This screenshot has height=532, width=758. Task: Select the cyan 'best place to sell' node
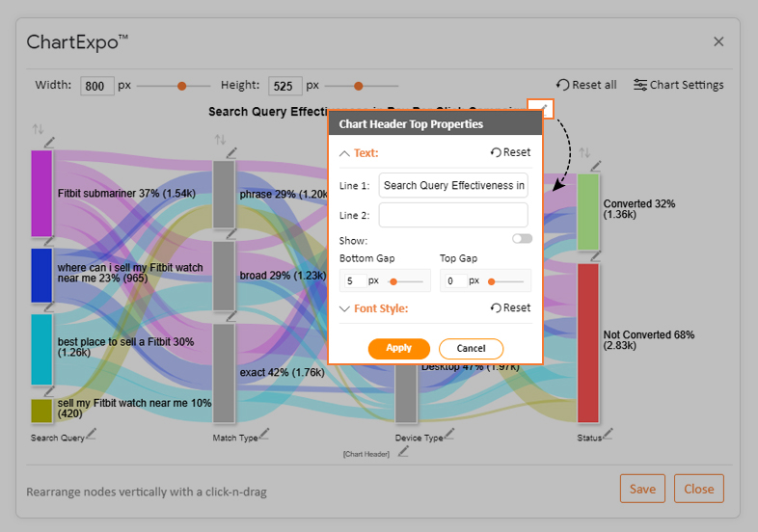tap(41, 349)
